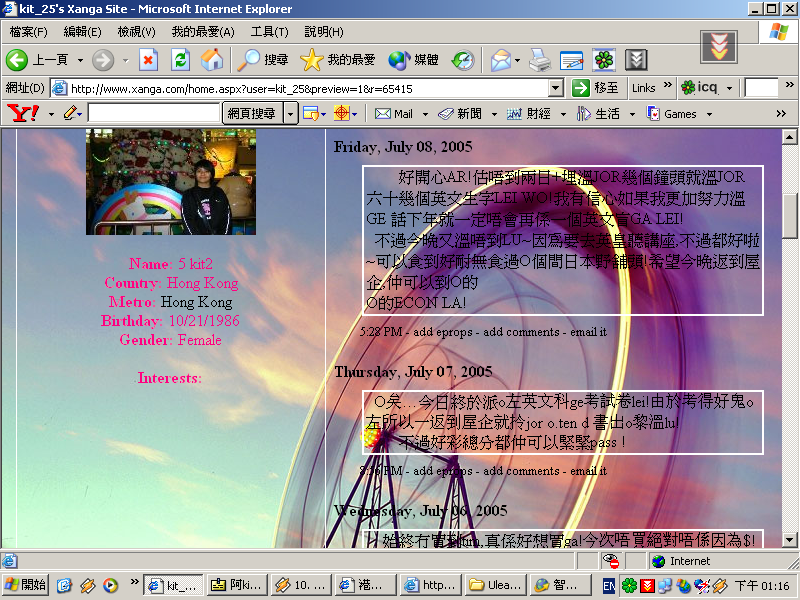800x600 pixels.
Task: Open Yahoo Games
Action: tap(671, 114)
